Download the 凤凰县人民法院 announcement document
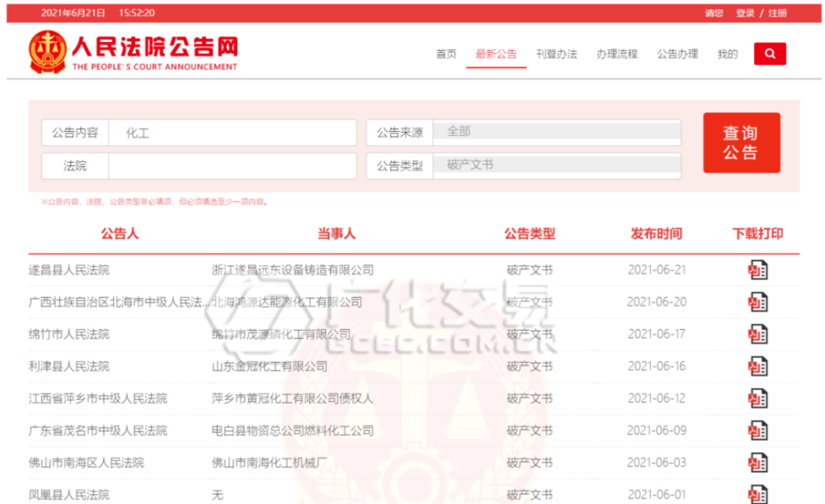 click(x=757, y=494)
